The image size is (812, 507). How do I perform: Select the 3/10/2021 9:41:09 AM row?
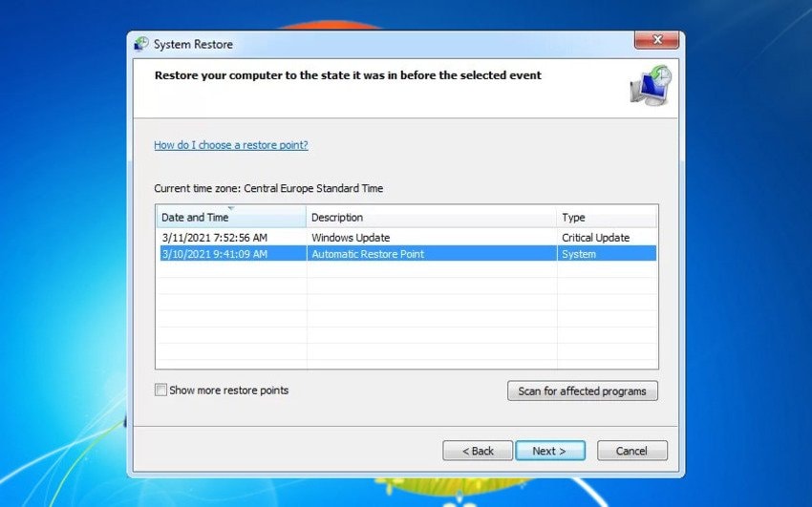pos(407,254)
